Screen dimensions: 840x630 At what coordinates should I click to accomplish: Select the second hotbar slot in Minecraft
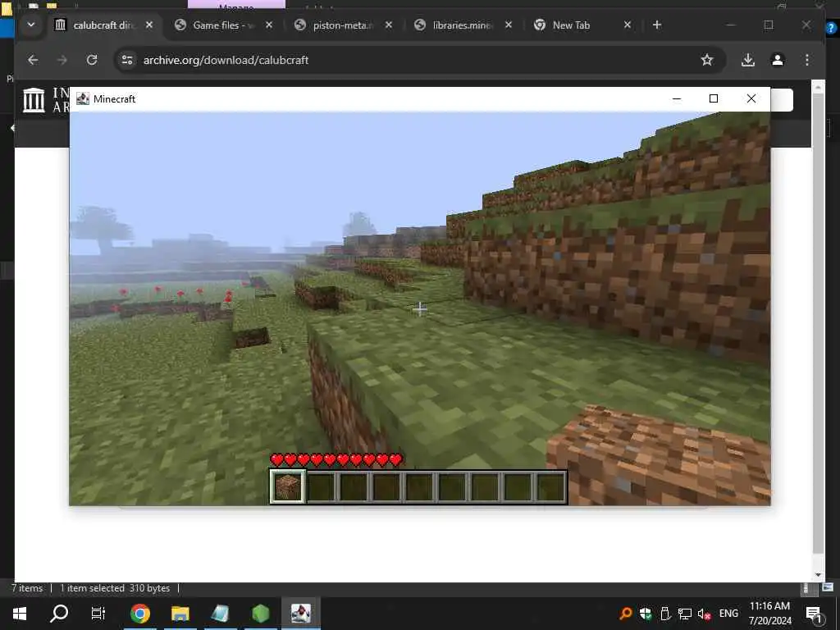(x=322, y=486)
